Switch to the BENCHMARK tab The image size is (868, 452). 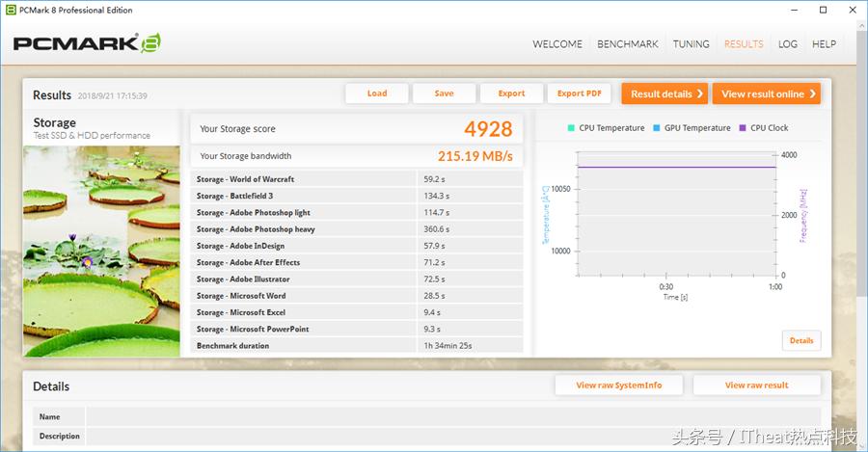tap(627, 44)
